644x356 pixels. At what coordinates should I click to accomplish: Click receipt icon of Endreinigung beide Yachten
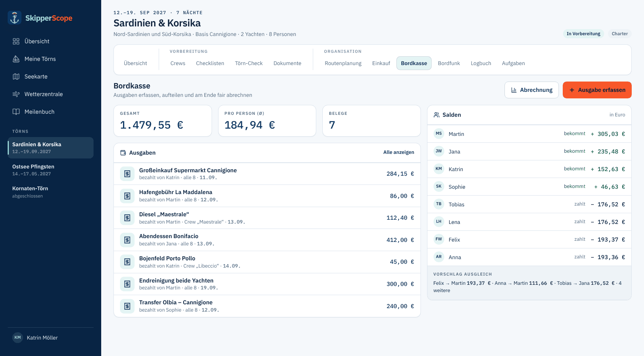point(127,284)
